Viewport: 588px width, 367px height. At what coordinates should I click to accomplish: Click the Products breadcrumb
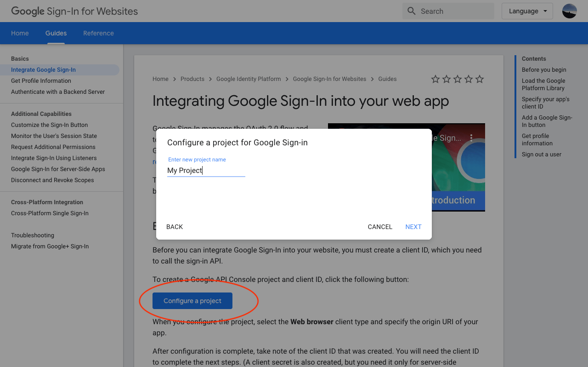coord(192,79)
